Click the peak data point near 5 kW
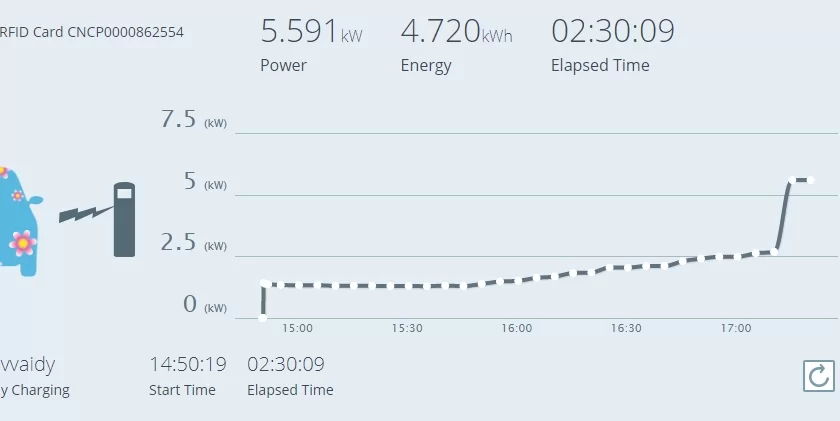 792,180
